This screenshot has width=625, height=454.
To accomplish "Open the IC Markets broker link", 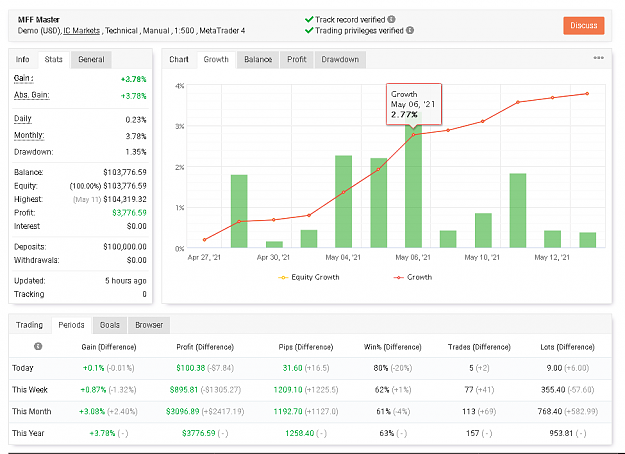I will pos(82,31).
